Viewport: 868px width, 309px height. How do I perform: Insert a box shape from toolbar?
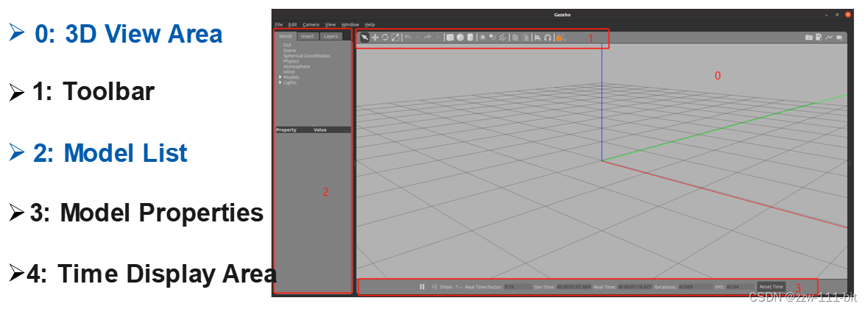pos(451,38)
